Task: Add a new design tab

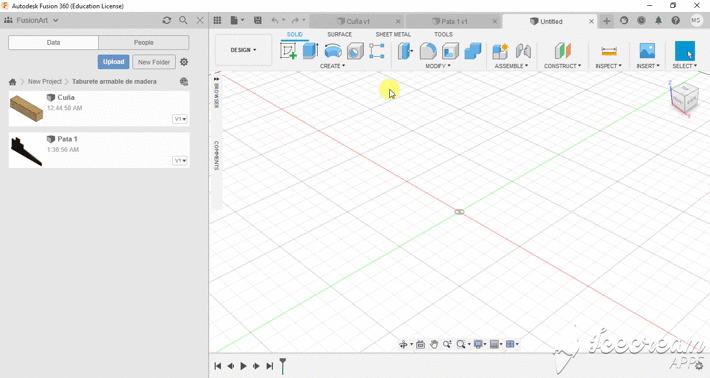Action: pyautogui.click(x=607, y=21)
